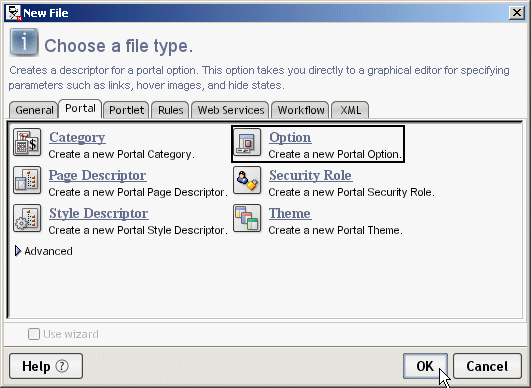531x388 pixels.
Task: Expand the Advanced section
Action: (x=18, y=251)
